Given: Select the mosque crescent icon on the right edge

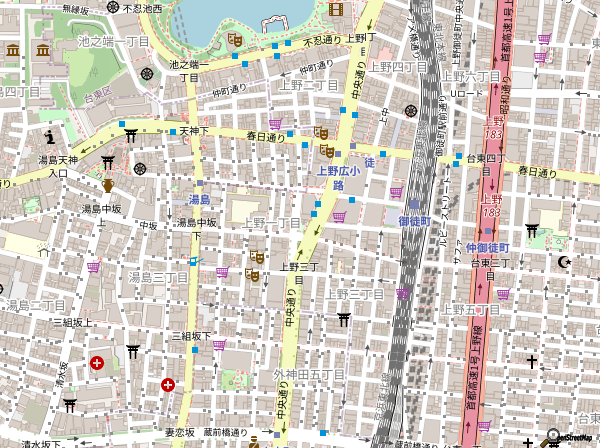Looking at the screenshot, I should (x=566, y=262).
